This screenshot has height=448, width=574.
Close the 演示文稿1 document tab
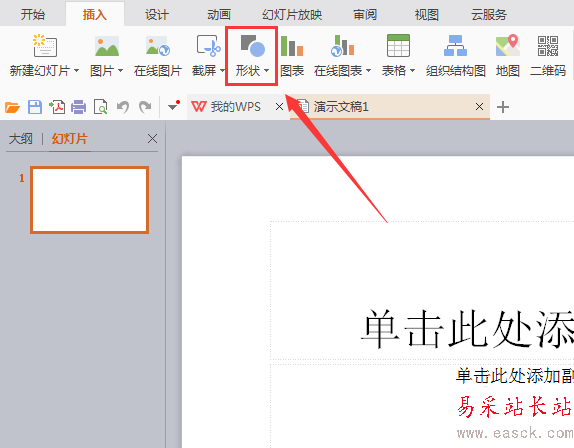coord(479,107)
